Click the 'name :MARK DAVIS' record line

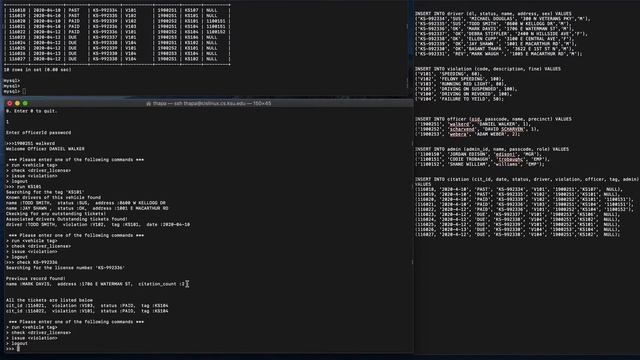pos(96,284)
